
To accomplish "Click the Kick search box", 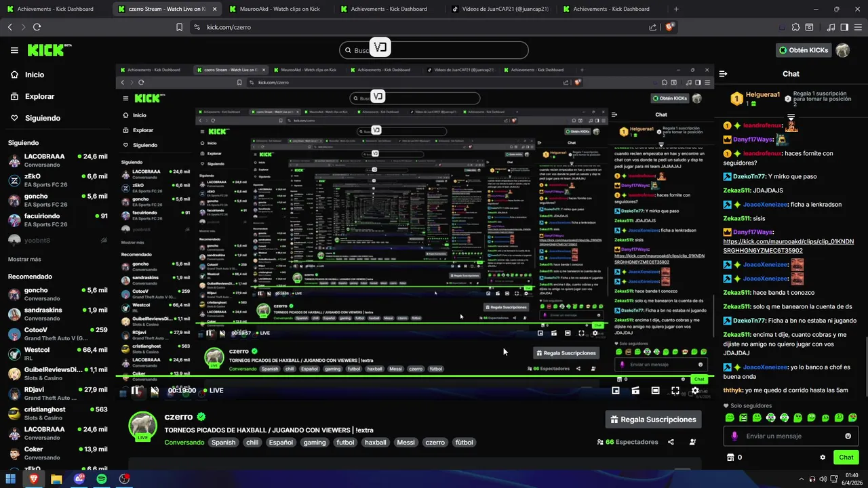I will (434, 50).
